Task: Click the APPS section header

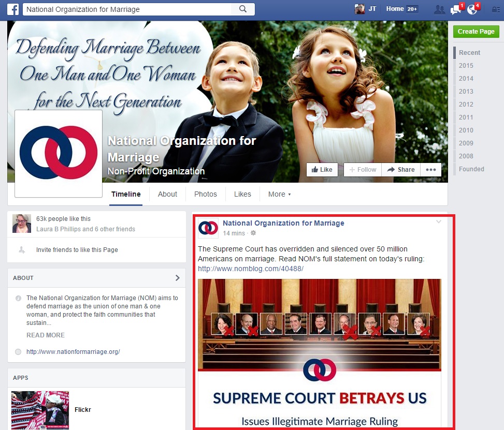Action: [x=21, y=378]
